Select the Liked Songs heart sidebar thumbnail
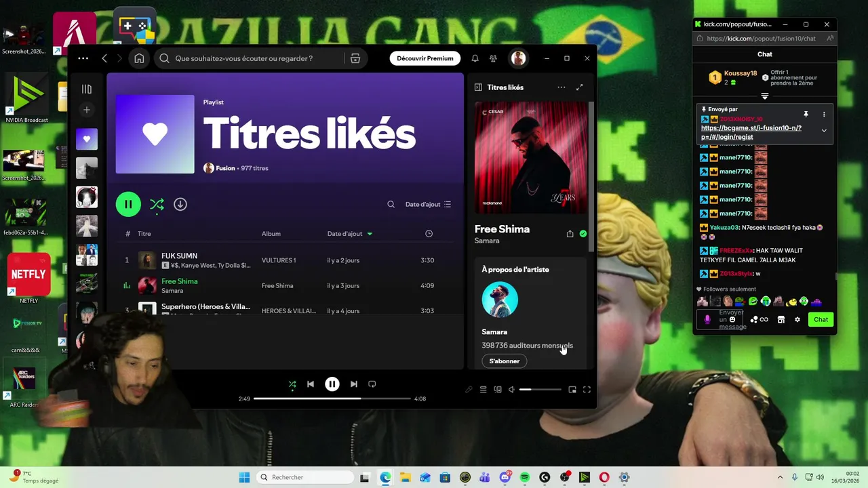 [87, 139]
